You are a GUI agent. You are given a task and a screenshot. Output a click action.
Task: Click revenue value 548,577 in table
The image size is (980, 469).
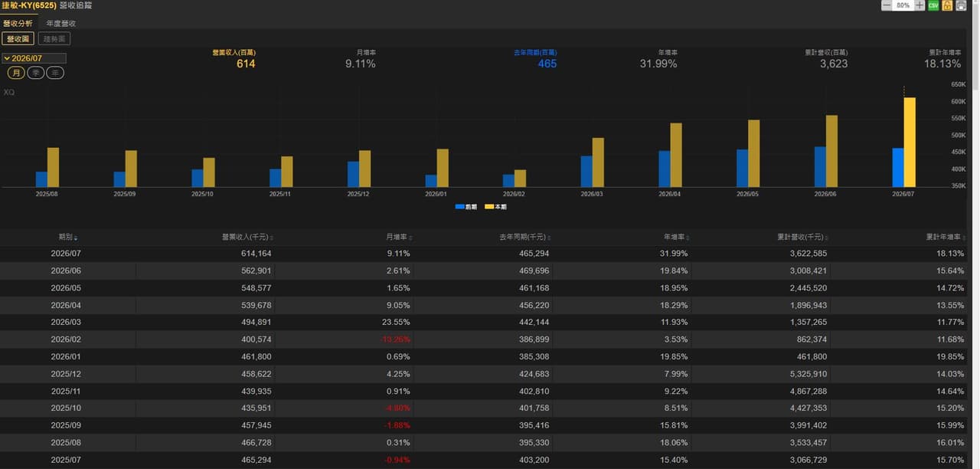256,288
